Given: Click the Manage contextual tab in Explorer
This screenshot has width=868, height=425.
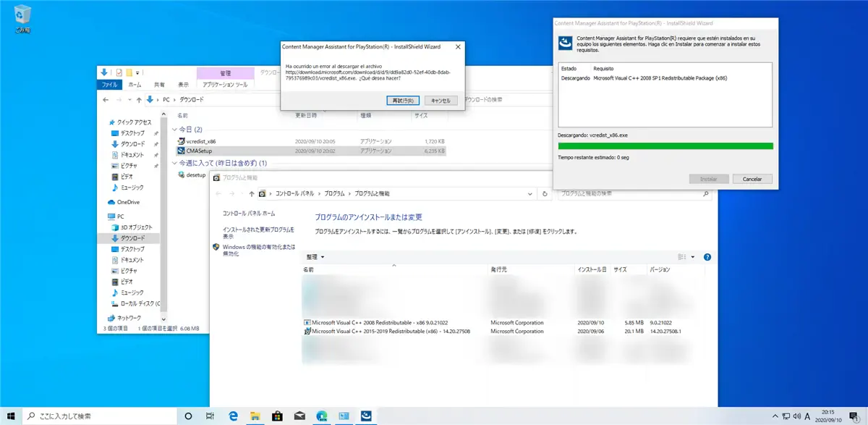Looking at the screenshot, I should tap(226, 73).
